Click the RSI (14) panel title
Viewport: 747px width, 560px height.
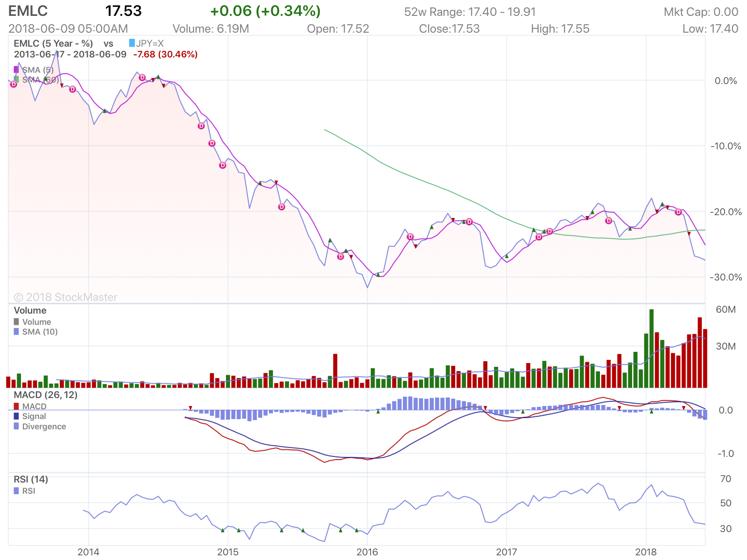pos(31,479)
